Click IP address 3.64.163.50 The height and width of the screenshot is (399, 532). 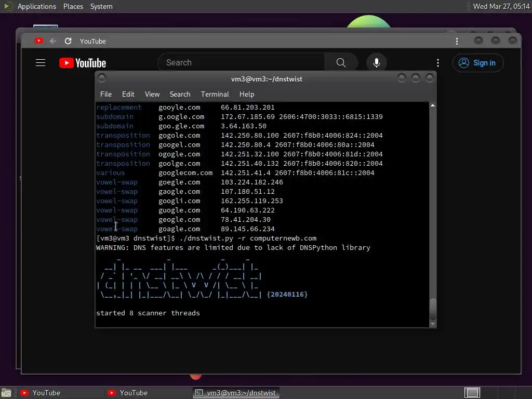pyautogui.click(x=244, y=126)
